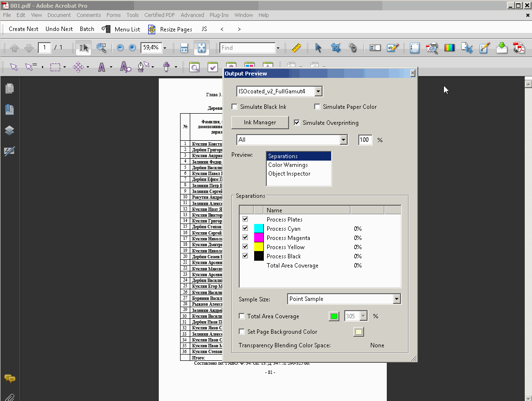532x401 pixels.
Task: Click Create Nest in toolbar
Action: pos(23,29)
